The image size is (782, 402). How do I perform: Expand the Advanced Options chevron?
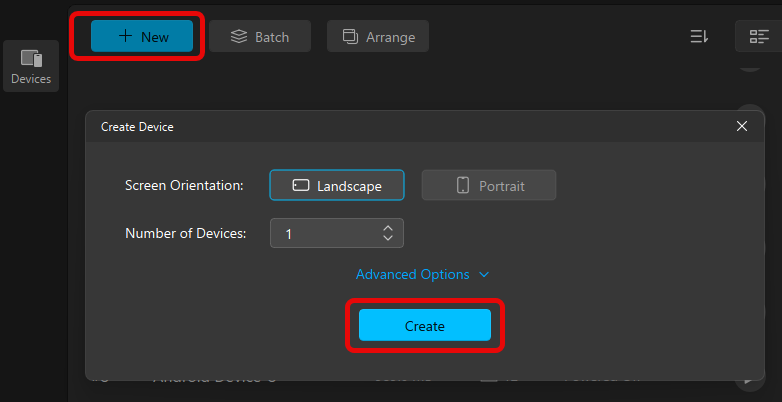484,274
